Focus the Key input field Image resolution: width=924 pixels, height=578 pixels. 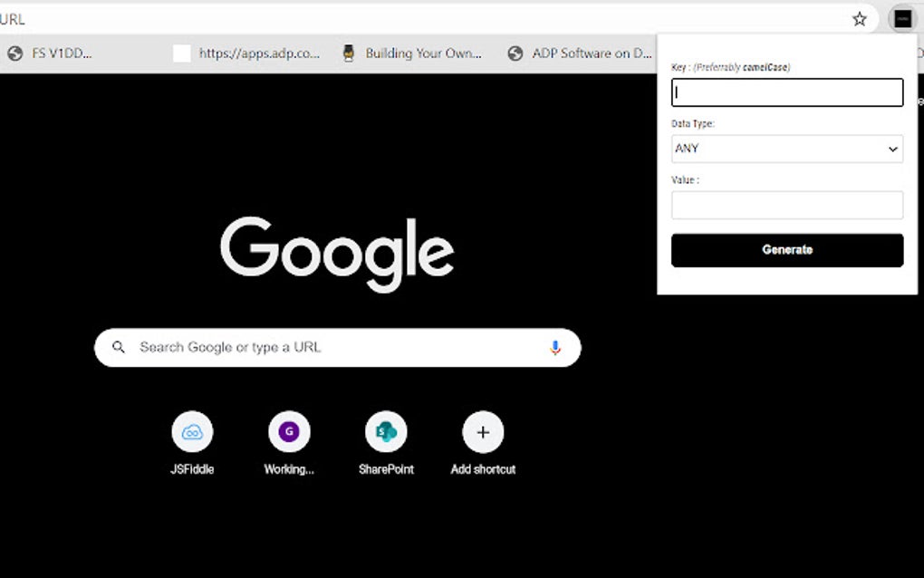point(786,92)
